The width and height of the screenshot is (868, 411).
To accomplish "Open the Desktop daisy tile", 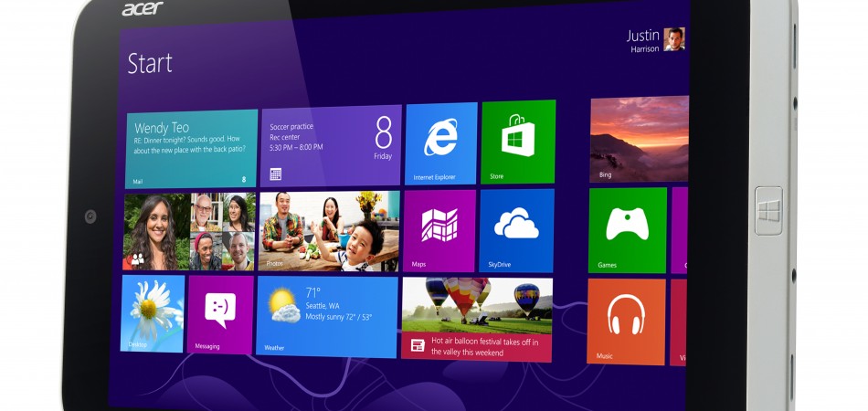I will pyautogui.click(x=153, y=313).
